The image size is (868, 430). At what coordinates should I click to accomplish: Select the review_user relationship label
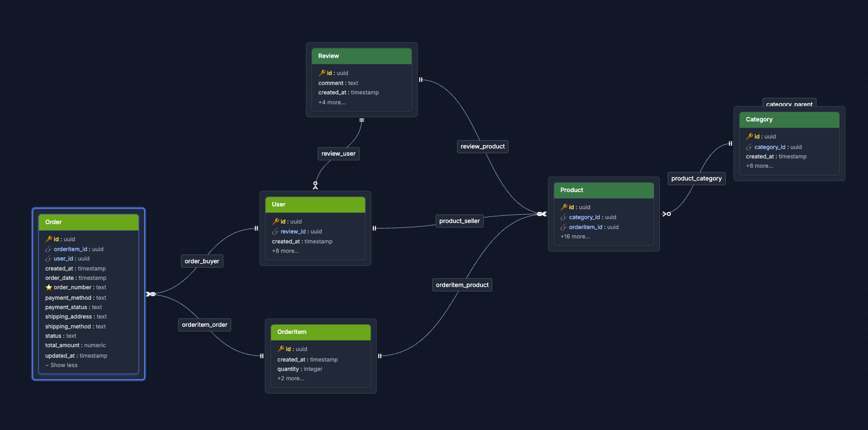click(338, 153)
